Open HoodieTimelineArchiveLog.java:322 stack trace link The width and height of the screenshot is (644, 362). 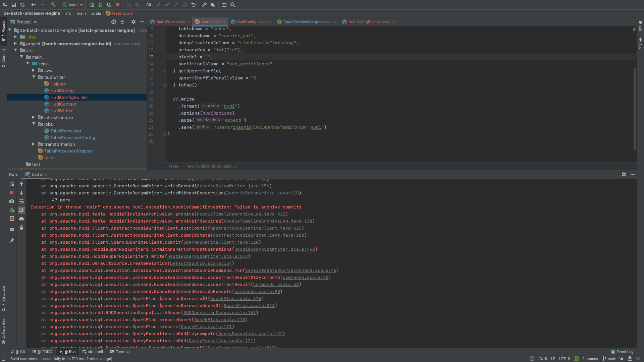pyautogui.click(x=241, y=214)
